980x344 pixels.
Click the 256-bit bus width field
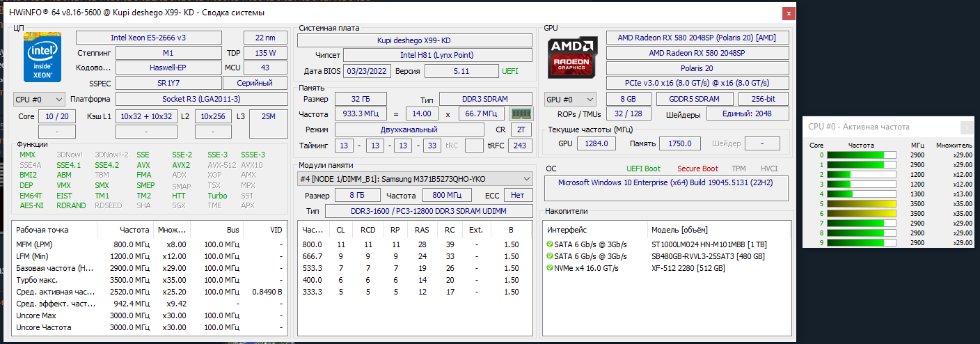(764, 99)
